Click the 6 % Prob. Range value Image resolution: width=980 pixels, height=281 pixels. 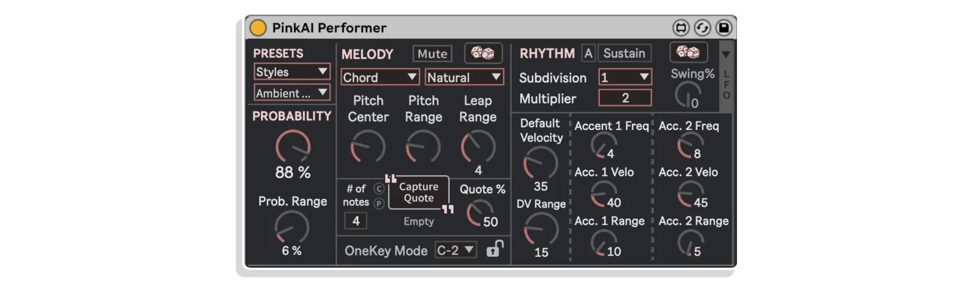pyautogui.click(x=291, y=251)
